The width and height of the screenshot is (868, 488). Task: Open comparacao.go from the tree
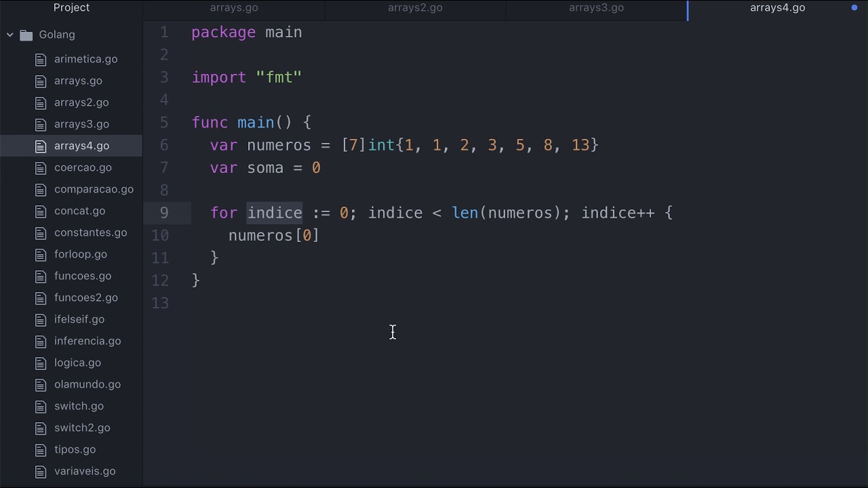[94, 189]
